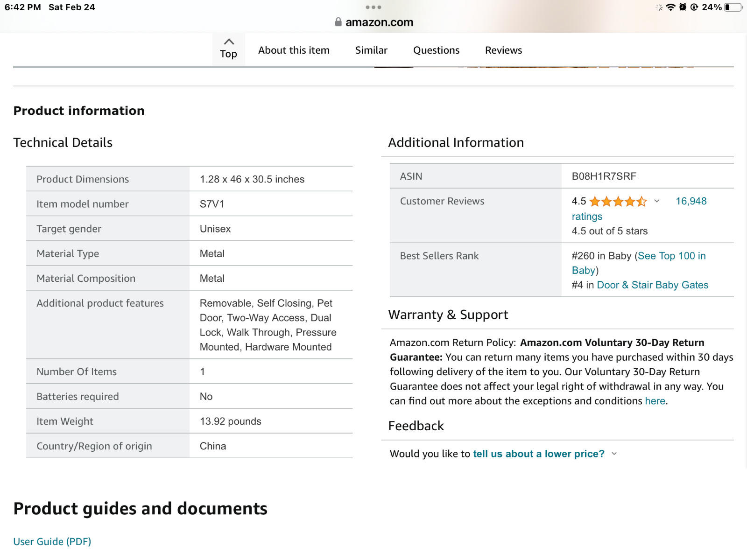This screenshot has width=747, height=560.
Task: Tap the orientation lock status icon
Action: (x=694, y=7)
